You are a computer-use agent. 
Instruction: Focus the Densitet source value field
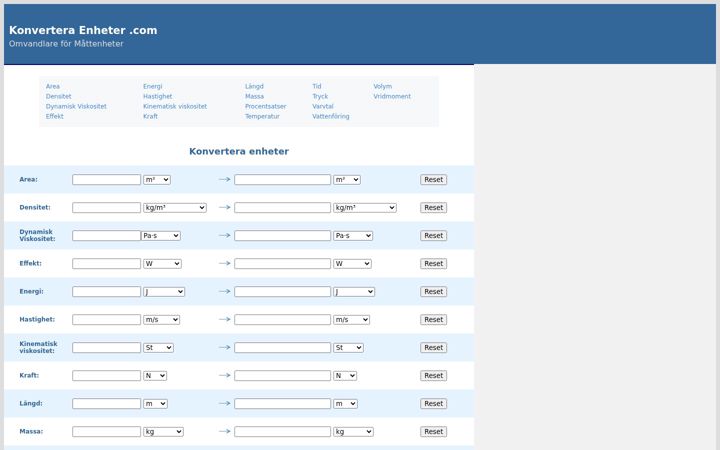click(x=107, y=208)
